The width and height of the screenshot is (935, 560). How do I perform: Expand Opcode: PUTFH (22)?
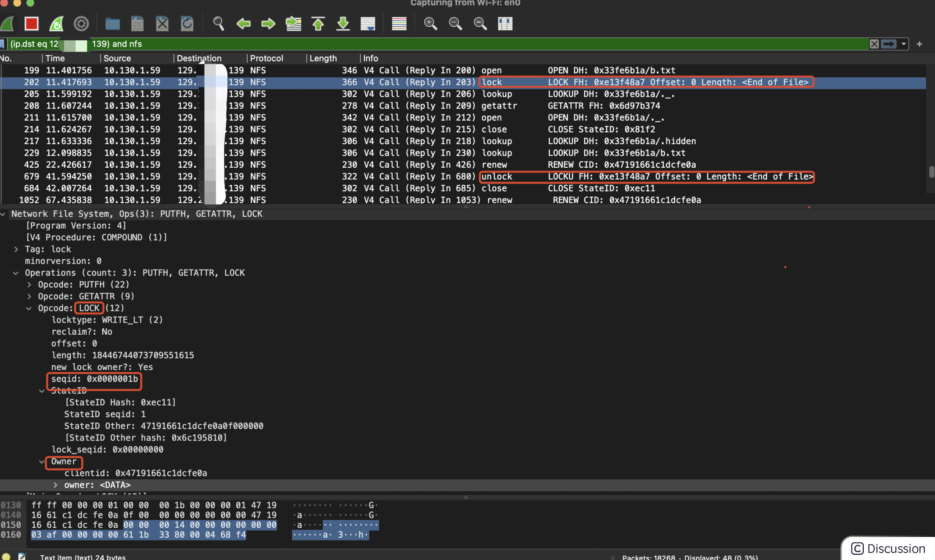(29, 285)
